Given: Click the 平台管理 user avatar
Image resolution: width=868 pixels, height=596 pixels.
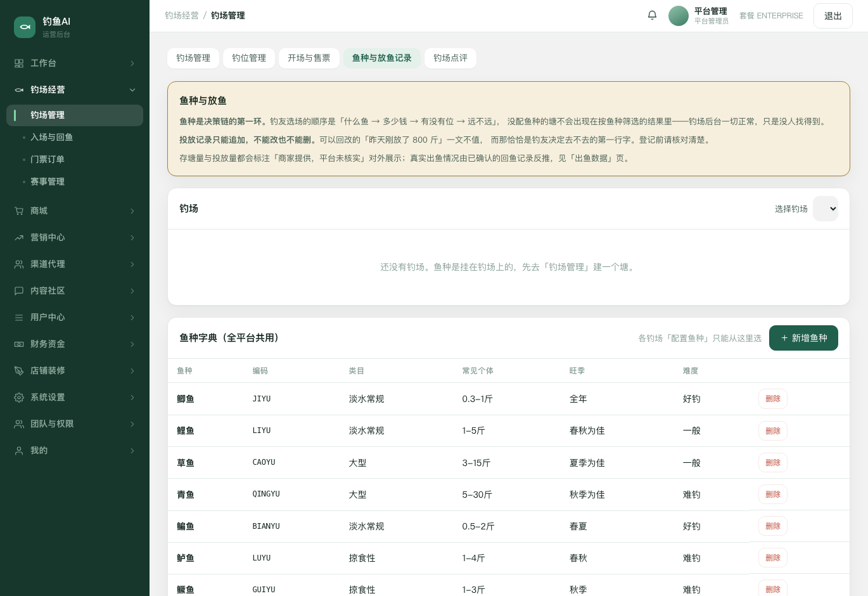Looking at the screenshot, I should 679,16.
